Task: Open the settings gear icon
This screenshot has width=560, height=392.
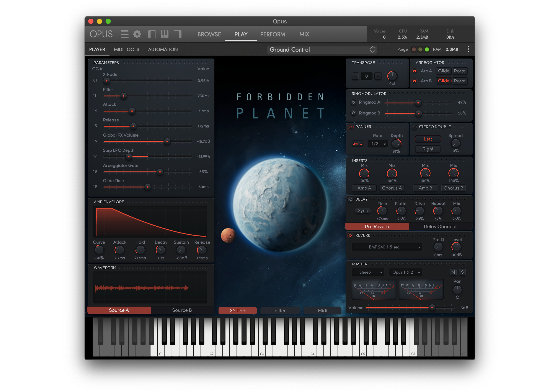Action: (137, 34)
